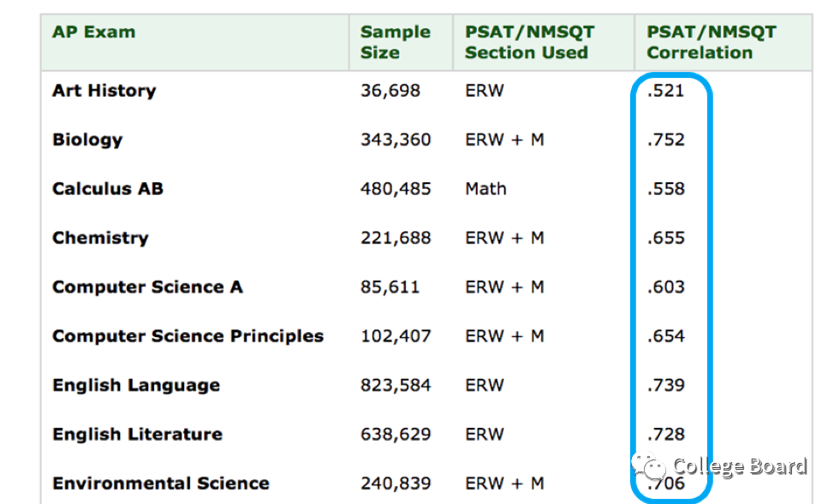
Task: Select the PSAT/NMSQT Correlation header
Action: 711,42
